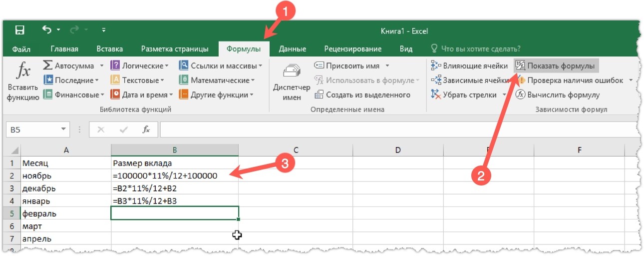Image resolution: width=644 pixels, height=256 pixels.
Task: Click the Автосумма sigma icon
Action: coord(48,65)
